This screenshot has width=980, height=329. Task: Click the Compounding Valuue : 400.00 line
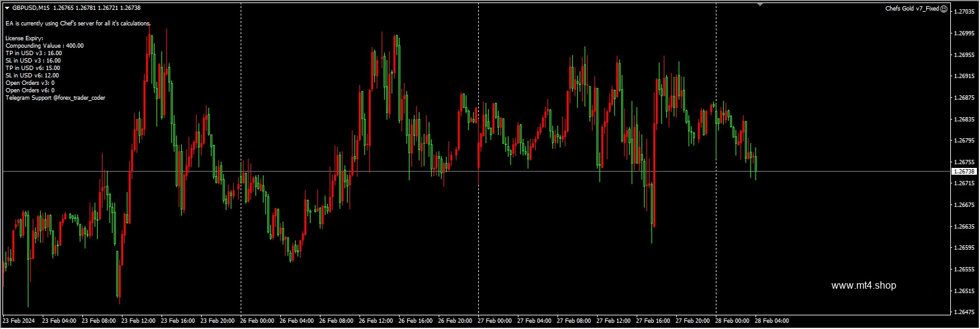(45, 46)
